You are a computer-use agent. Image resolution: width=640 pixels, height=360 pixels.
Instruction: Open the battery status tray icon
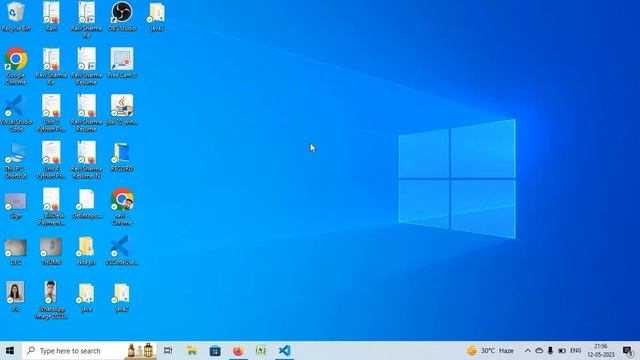click(x=562, y=351)
